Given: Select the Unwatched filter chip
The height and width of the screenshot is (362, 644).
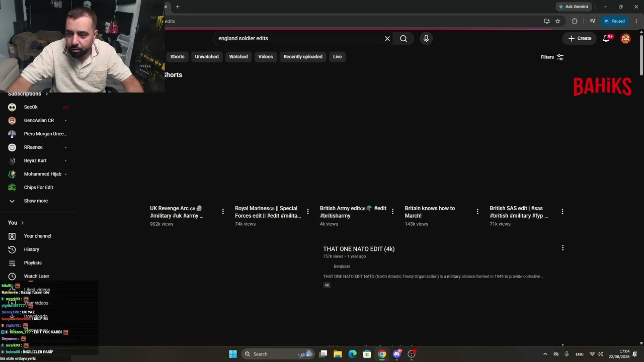Looking at the screenshot, I should pos(207,57).
